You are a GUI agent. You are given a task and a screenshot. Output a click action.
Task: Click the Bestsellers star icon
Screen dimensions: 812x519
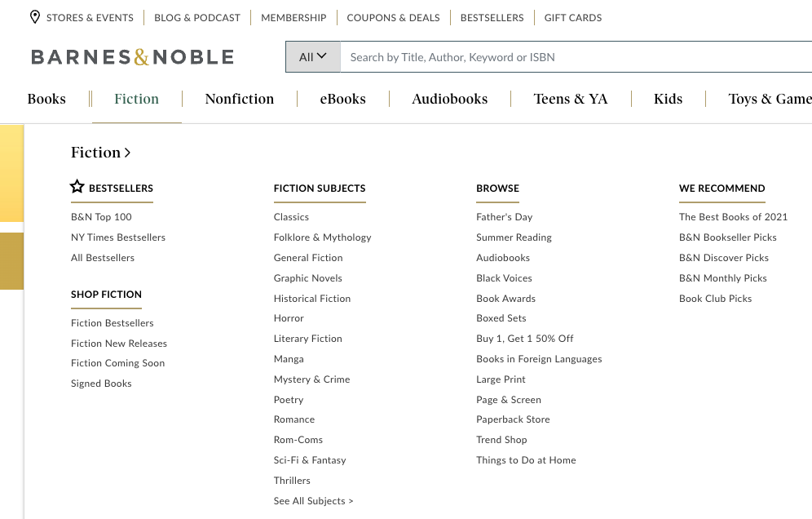tap(77, 187)
